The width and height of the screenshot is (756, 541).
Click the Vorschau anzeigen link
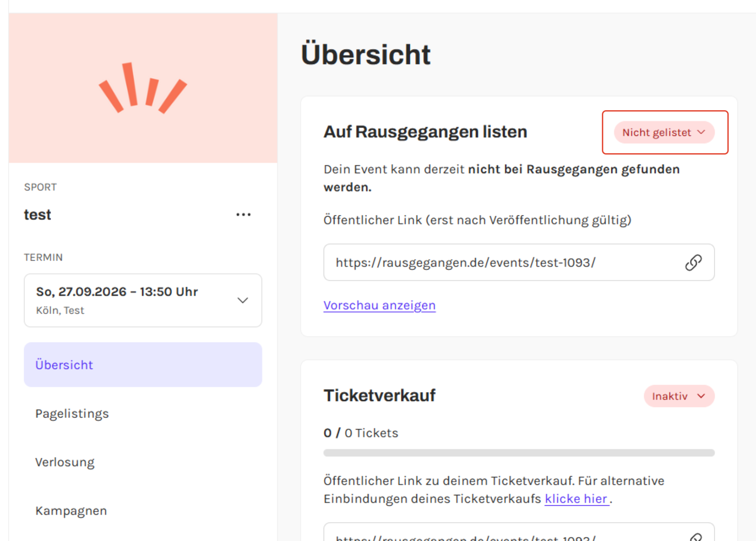(379, 305)
